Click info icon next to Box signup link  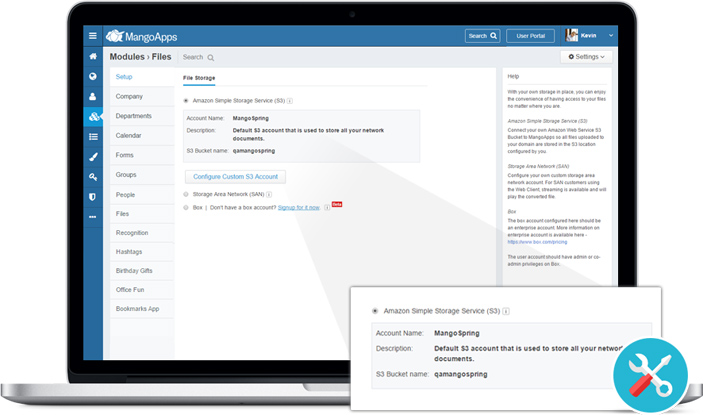point(327,208)
